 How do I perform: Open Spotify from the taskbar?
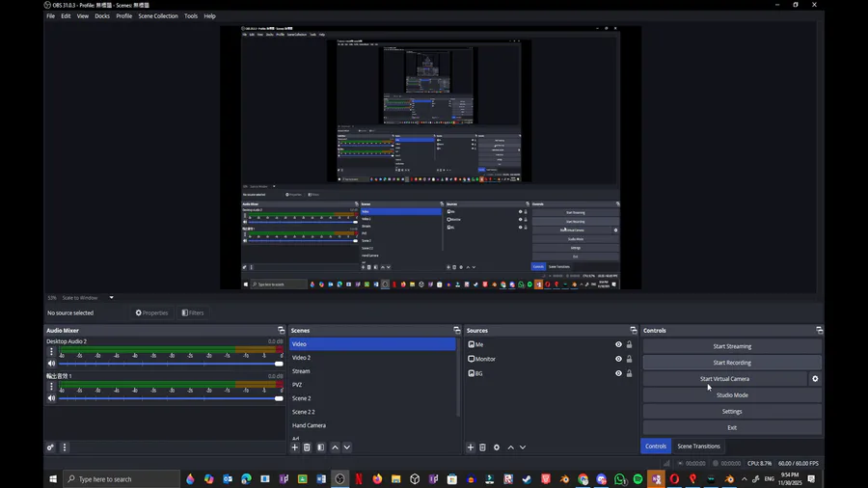click(x=637, y=479)
